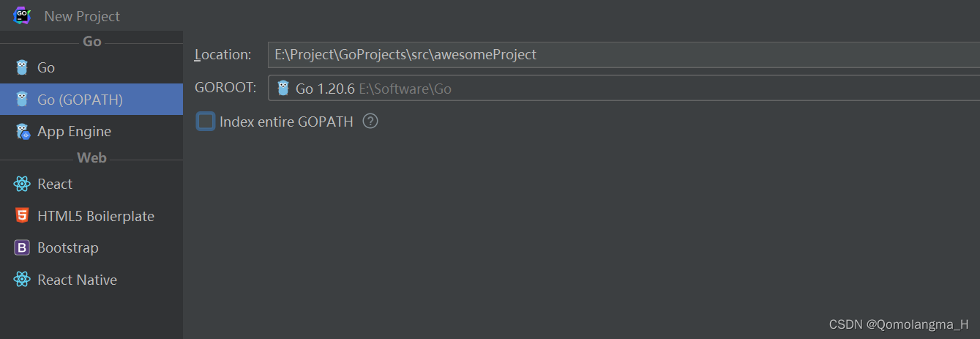The width and height of the screenshot is (980, 339).
Task: Choose the App Engine project type
Action: [x=74, y=132]
